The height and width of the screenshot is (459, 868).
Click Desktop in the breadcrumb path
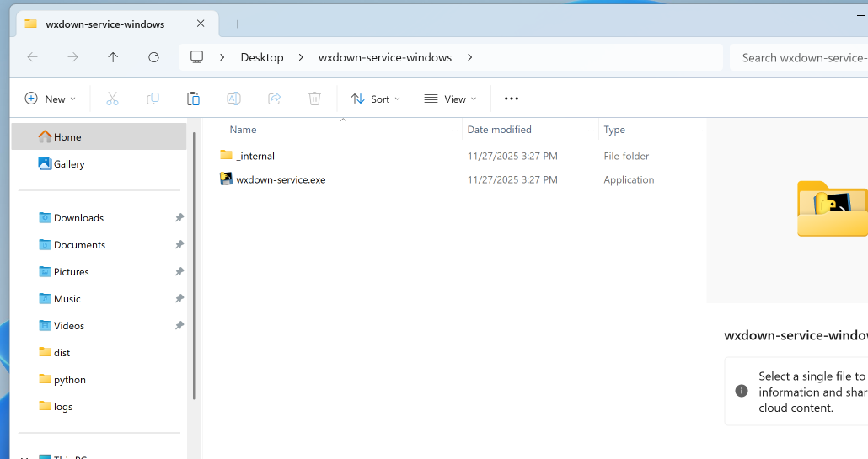262,57
